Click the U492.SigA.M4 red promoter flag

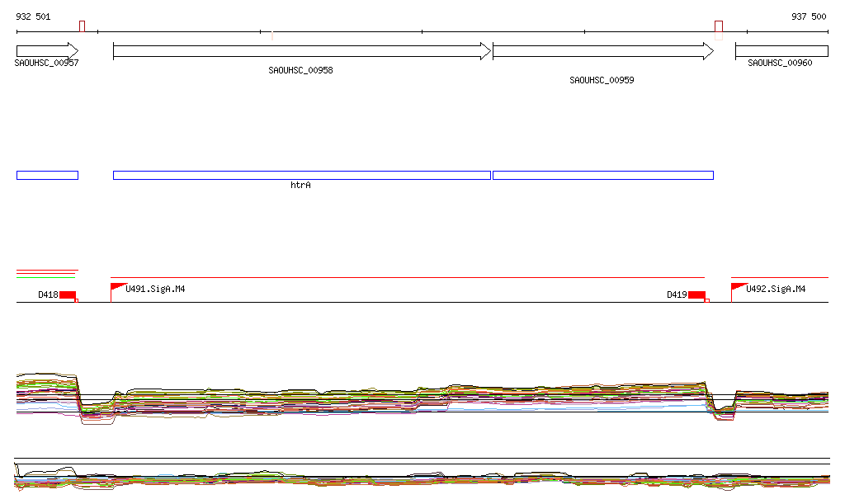click(x=737, y=286)
